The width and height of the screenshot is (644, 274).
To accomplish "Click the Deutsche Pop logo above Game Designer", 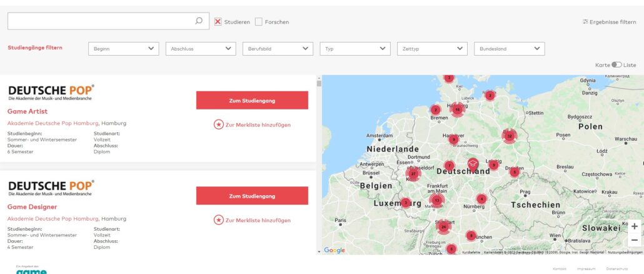I will [51, 188].
